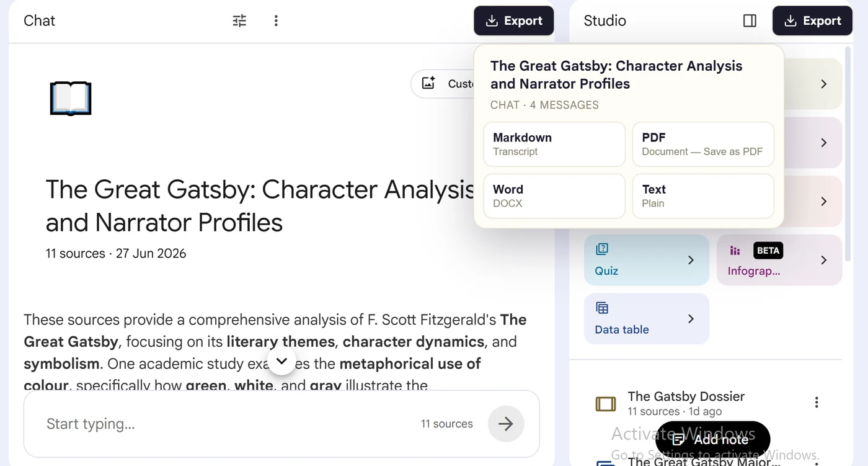Open the Infographic BETA tile
Image resolution: width=868 pixels, height=466 pixels.
(x=779, y=260)
